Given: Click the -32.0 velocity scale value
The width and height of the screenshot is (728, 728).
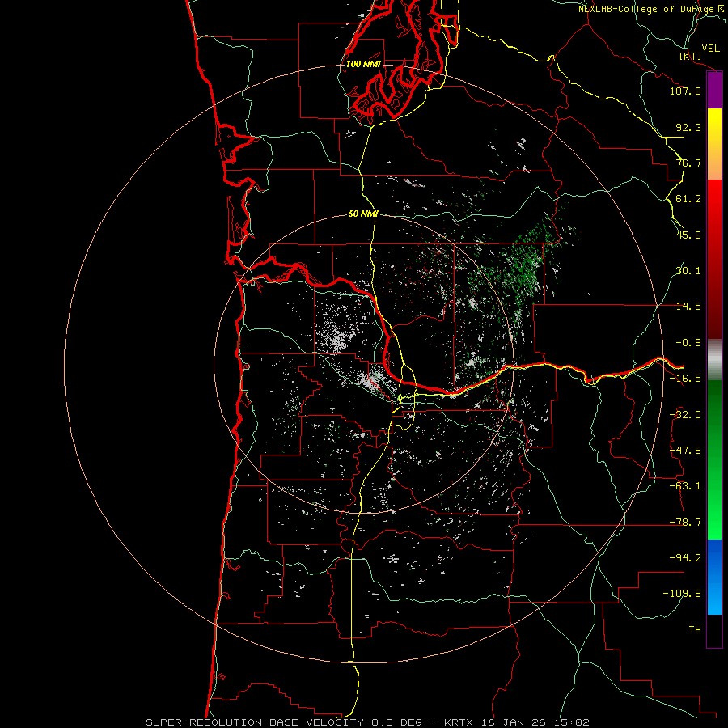Looking at the screenshot, I should [685, 415].
